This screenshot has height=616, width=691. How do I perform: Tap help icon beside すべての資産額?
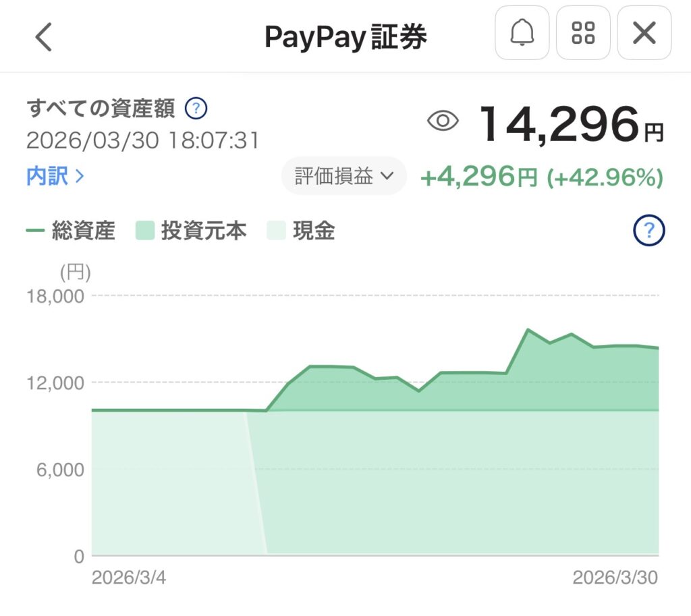tap(196, 108)
